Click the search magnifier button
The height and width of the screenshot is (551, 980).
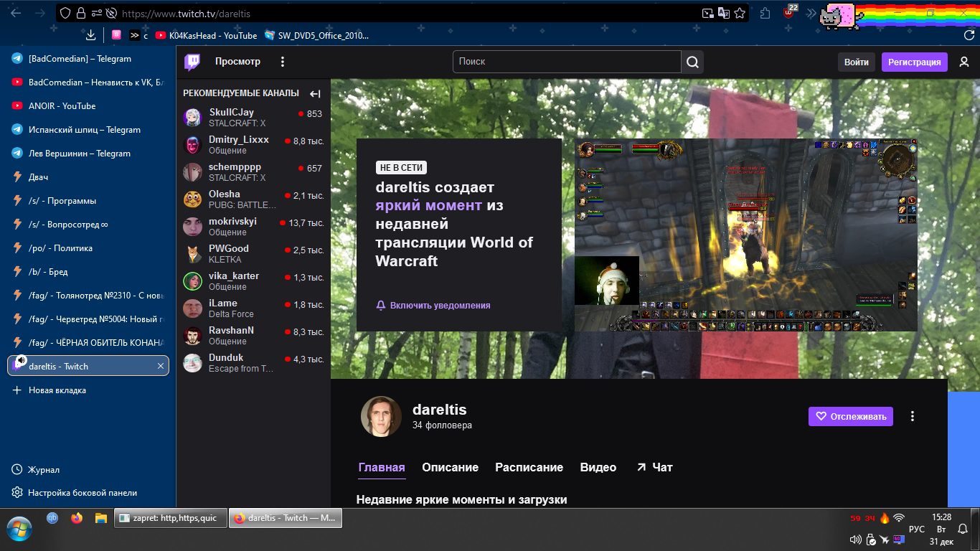point(692,62)
